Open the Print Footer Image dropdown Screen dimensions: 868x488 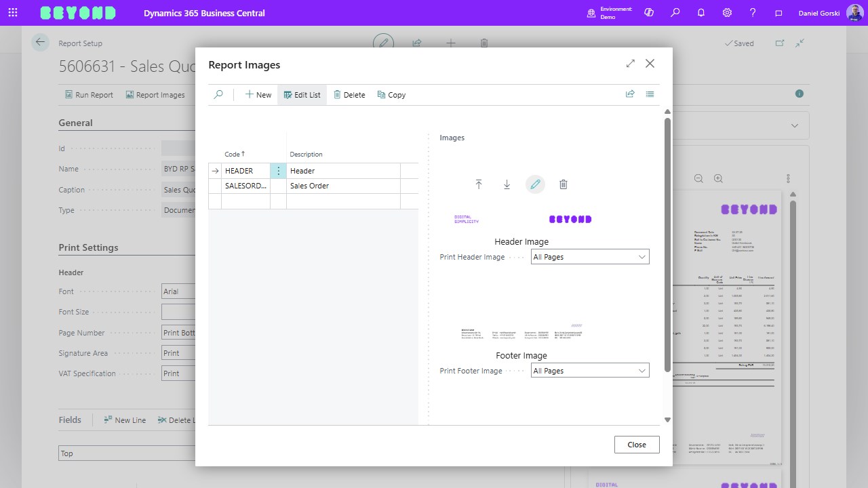tap(589, 371)
